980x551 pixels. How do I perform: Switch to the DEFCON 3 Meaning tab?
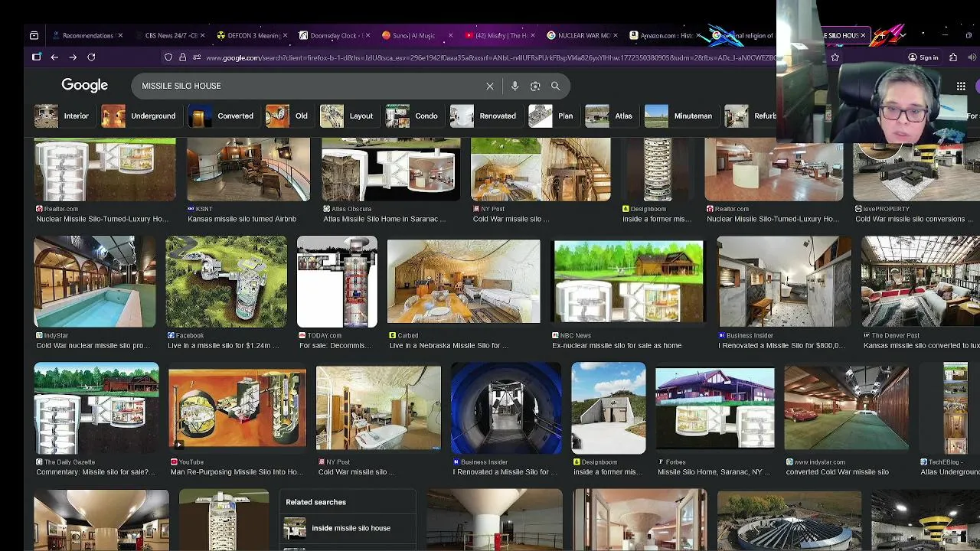coord(253,35)
